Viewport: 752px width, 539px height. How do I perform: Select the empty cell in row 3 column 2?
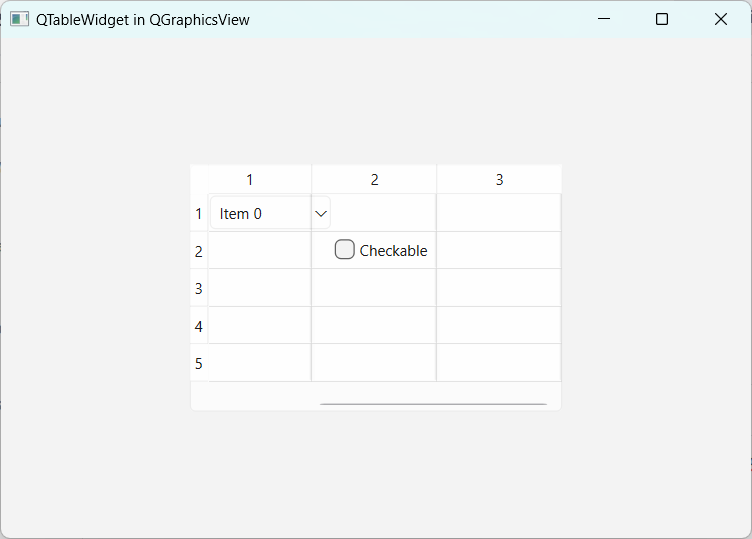(x=374, y=288)
